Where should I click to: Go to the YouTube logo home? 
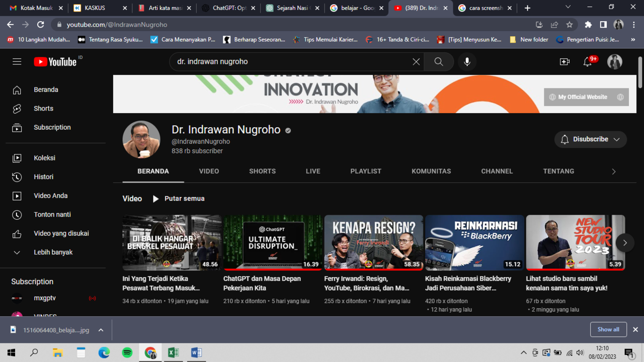pyautogui.click(x=55, y=61)
